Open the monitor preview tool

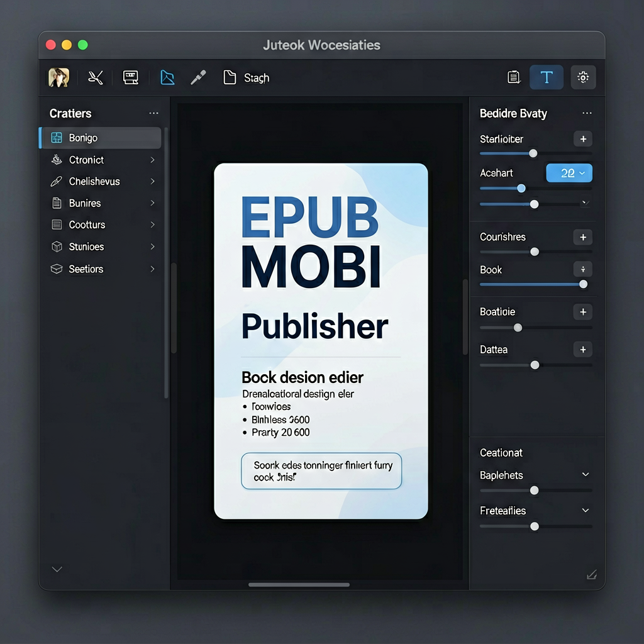click(x=131, y=77)
